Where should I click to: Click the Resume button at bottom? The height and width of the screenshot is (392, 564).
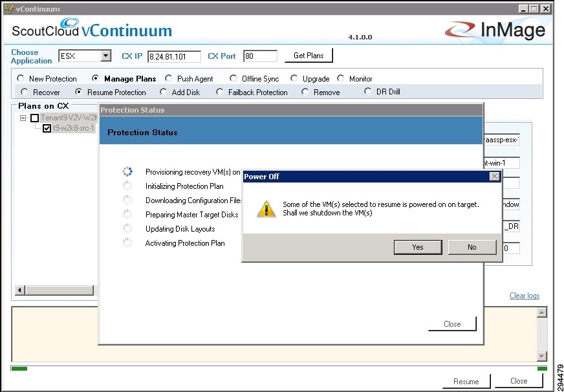(x=466, y=381)
